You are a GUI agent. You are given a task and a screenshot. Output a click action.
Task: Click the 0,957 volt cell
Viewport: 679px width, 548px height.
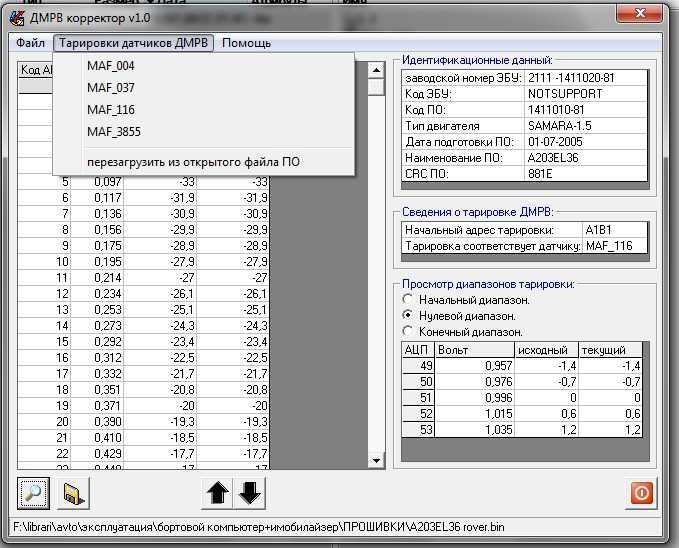coord(475,366)
